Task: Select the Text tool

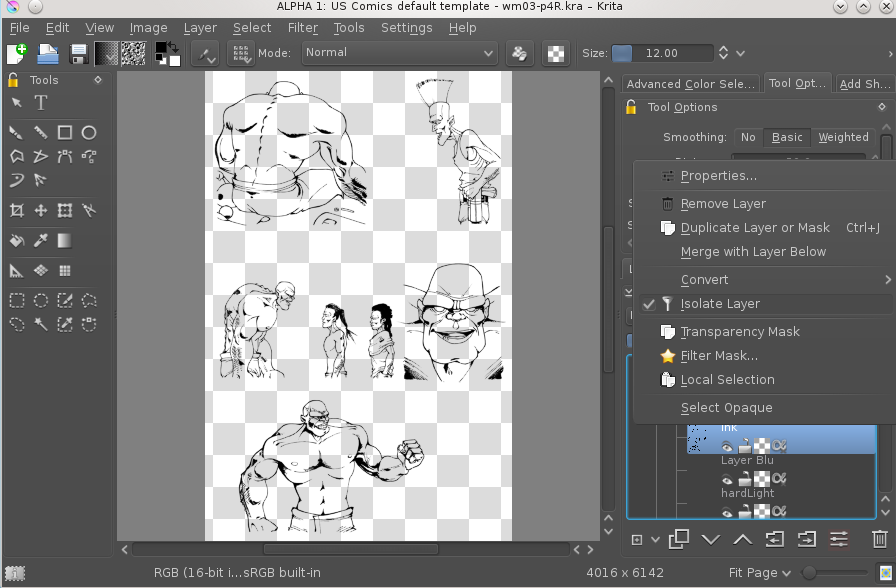Action: (41, 103)
